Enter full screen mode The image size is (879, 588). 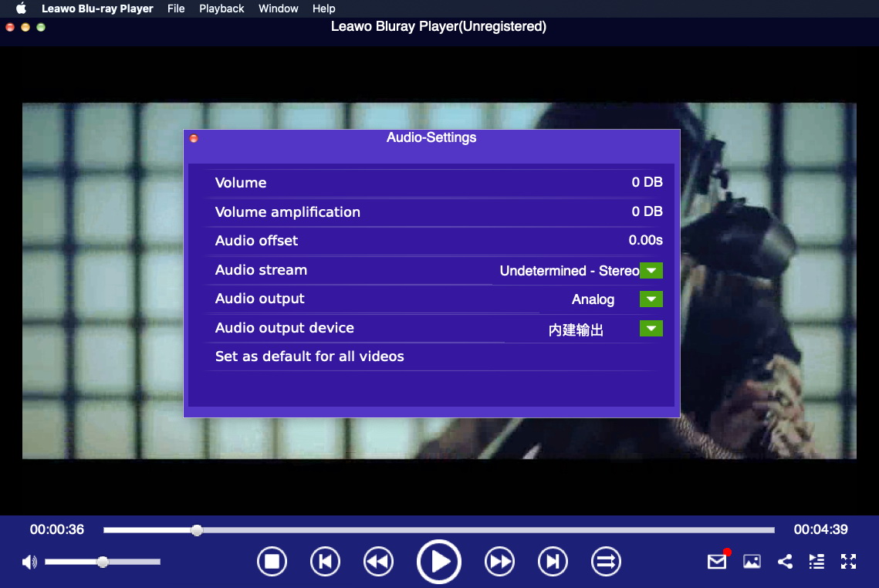849,561
